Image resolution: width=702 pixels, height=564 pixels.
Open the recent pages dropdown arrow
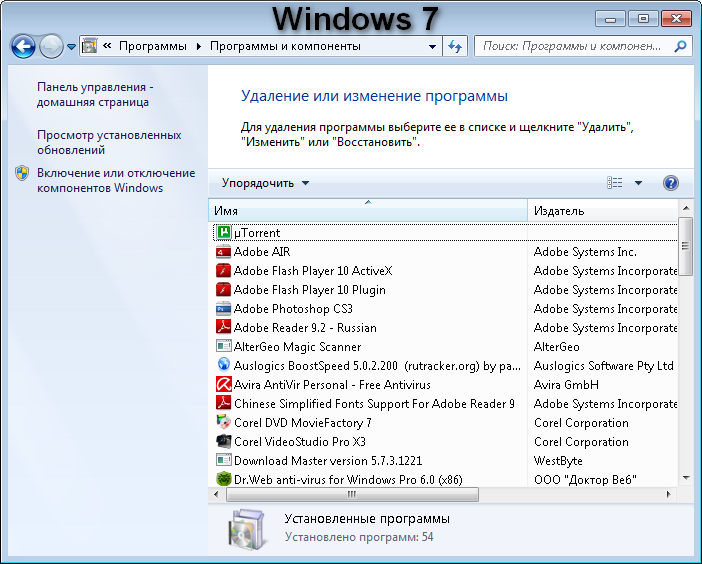coord(71,46)
